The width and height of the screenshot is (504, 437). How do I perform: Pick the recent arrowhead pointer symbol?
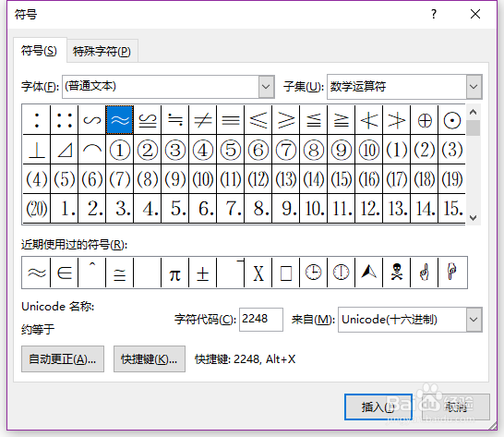pos(369,273)
